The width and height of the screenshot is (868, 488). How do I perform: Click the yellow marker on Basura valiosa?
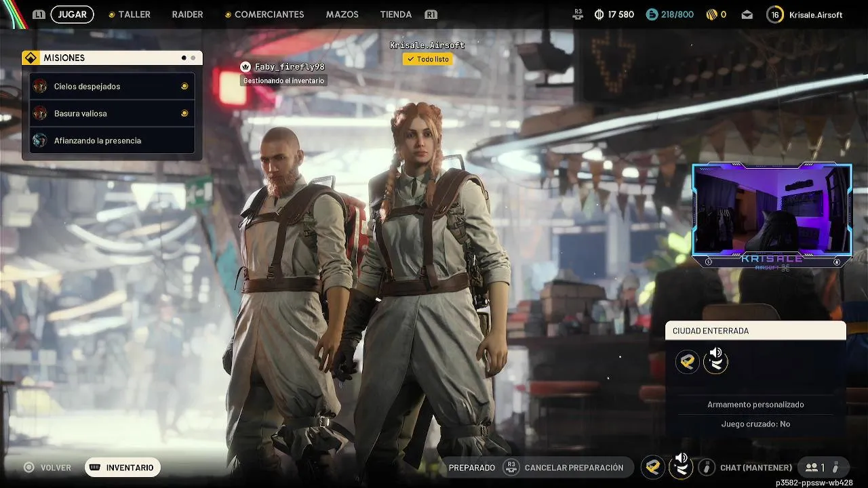[x=184, y=113]
